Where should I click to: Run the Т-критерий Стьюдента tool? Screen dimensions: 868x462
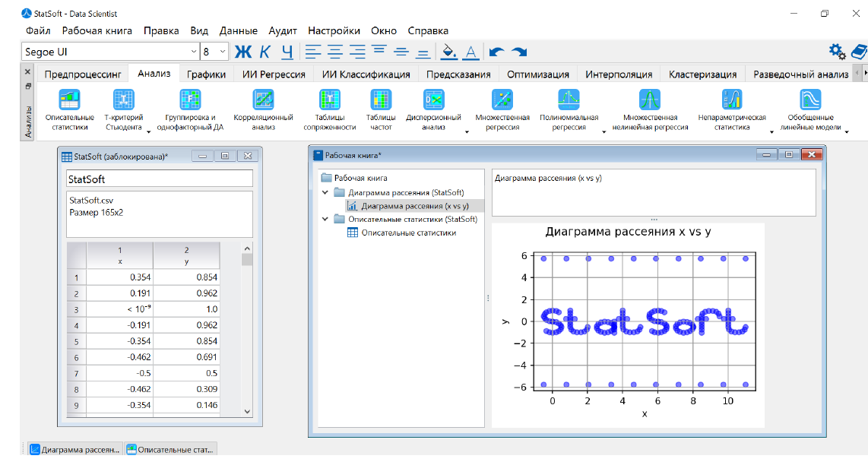click(x=123, y=110)
